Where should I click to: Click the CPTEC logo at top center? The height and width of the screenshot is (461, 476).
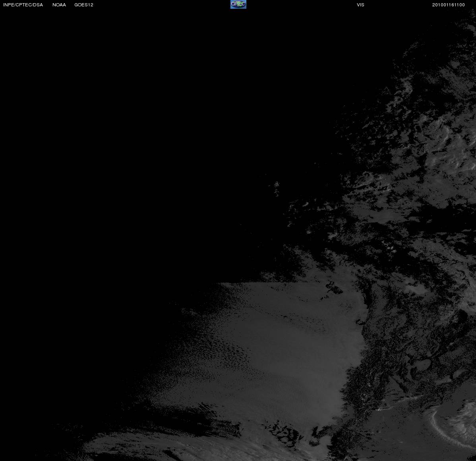[x=238, y=4]
